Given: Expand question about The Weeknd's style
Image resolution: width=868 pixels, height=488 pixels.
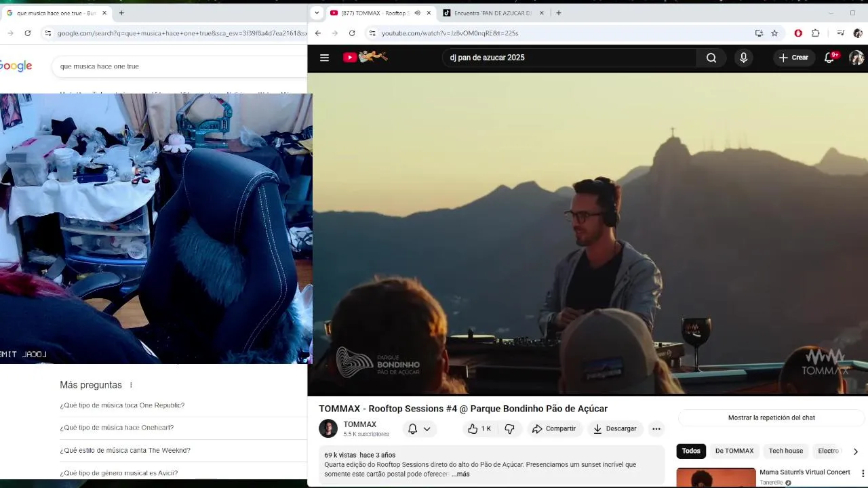Looking at the screenshot, I should point(125,450).
